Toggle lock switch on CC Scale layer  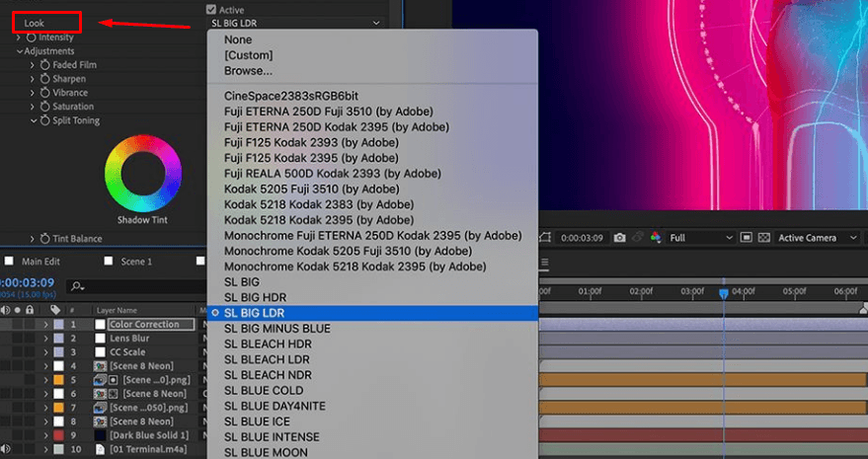point(30,352)
